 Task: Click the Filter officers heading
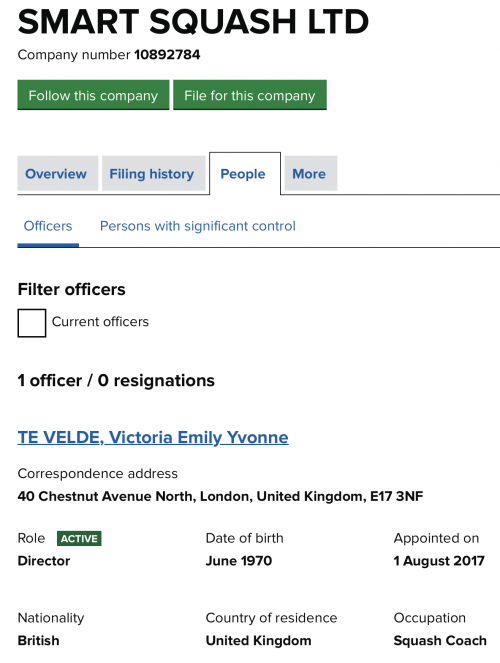click(x=71, y=290)
